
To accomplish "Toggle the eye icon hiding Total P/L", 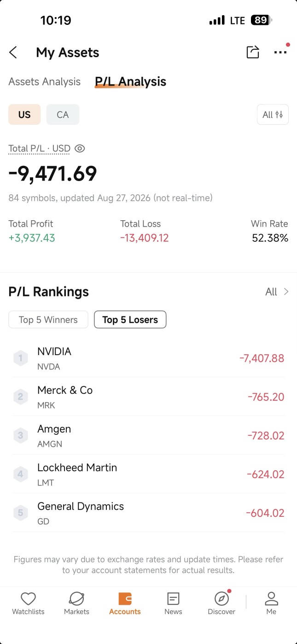I will pyautogui.click(x=80, y=148).
